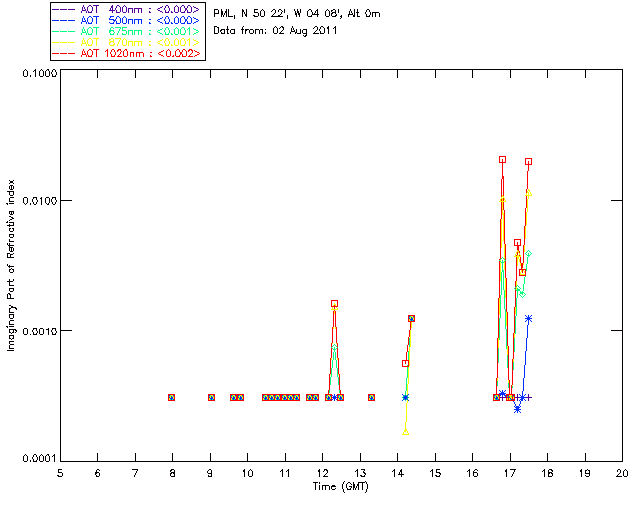Click the x-axis tick label 18
Image resolution: width=640 pixels, height=512 pixels.
pyautogui.click(x=547, y=473)
